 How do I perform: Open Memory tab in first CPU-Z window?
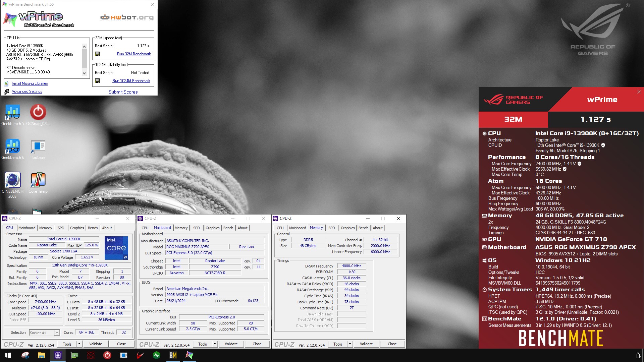(x=46, y=228)
